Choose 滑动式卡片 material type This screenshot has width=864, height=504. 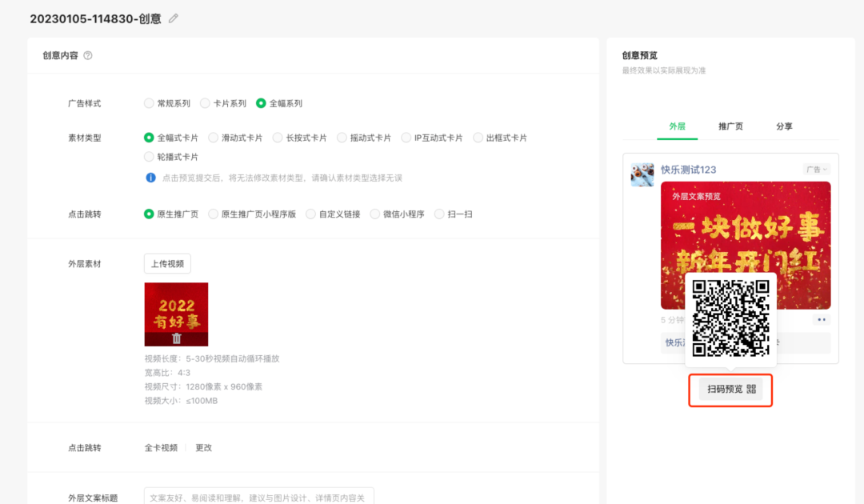235,138
